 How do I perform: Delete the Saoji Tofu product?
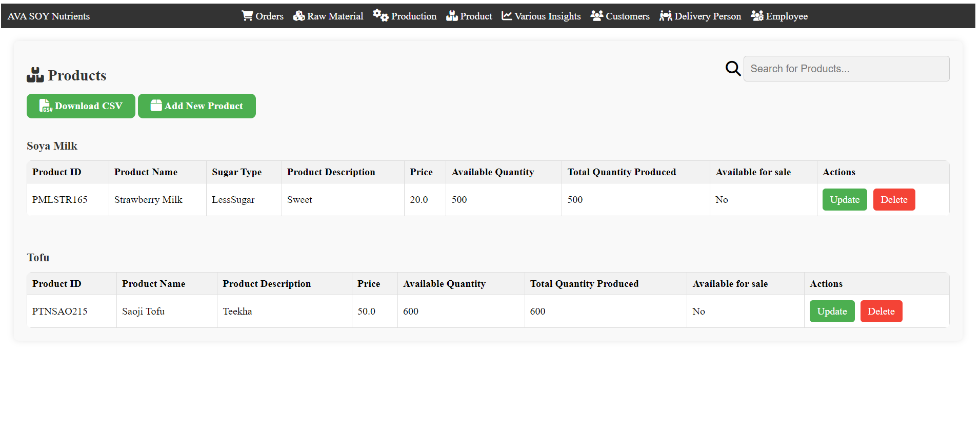click(x=881, y=311)
